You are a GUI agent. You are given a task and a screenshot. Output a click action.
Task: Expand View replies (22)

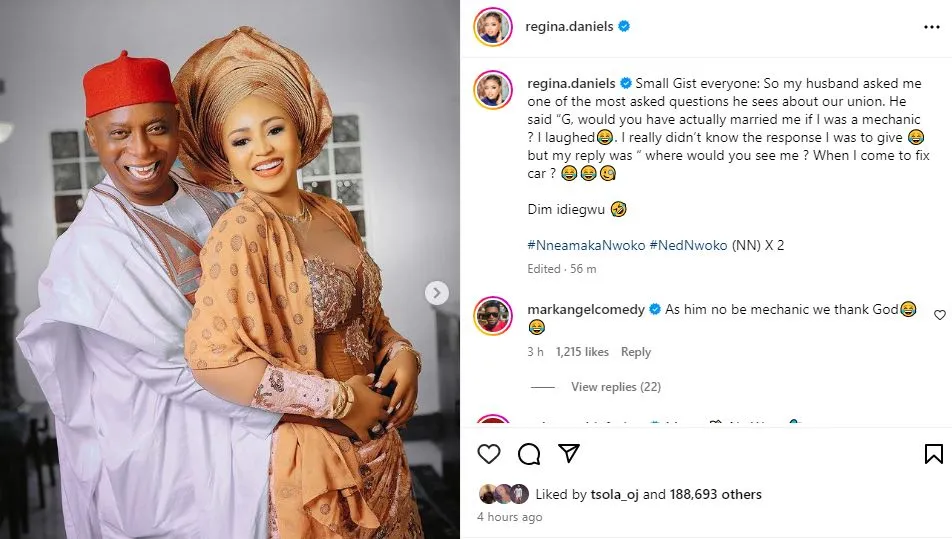click(x=615, y=387)
